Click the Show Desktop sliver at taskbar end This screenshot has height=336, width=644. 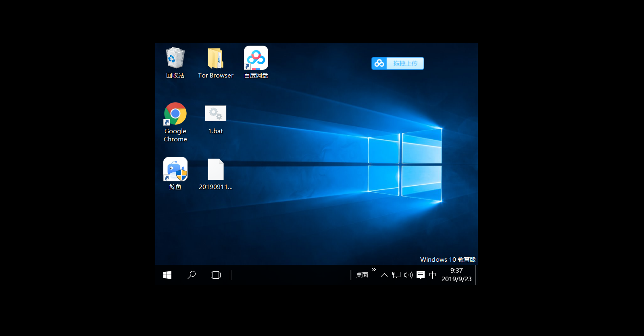click(x=477, y=275)
